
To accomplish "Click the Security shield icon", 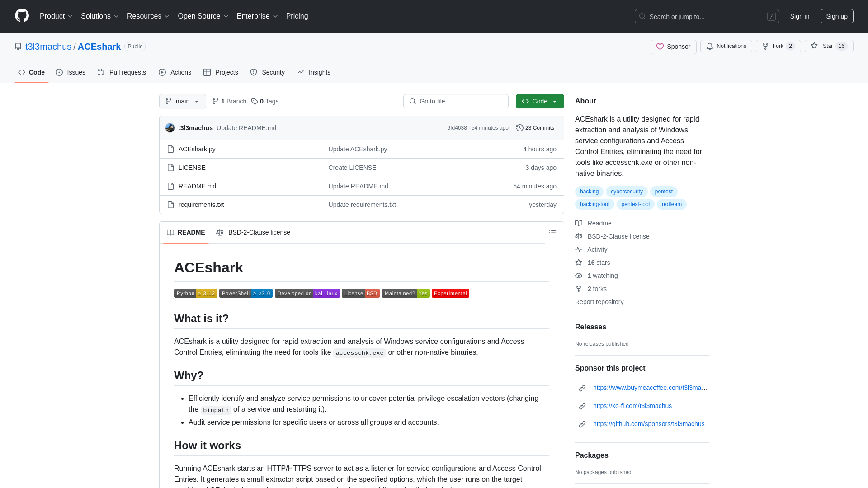I will tap(254, 72).
